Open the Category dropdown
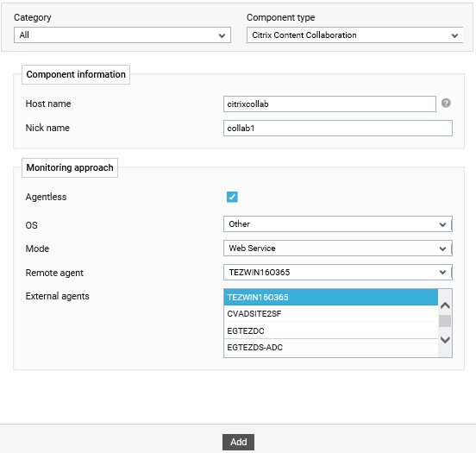The image size is (476, 453). [x=122, y=35]
